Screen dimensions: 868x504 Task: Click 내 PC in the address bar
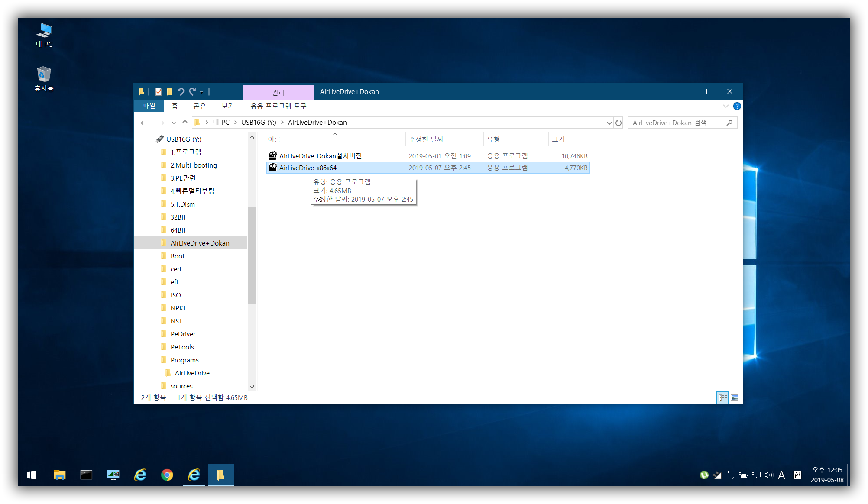coord(221,123)
